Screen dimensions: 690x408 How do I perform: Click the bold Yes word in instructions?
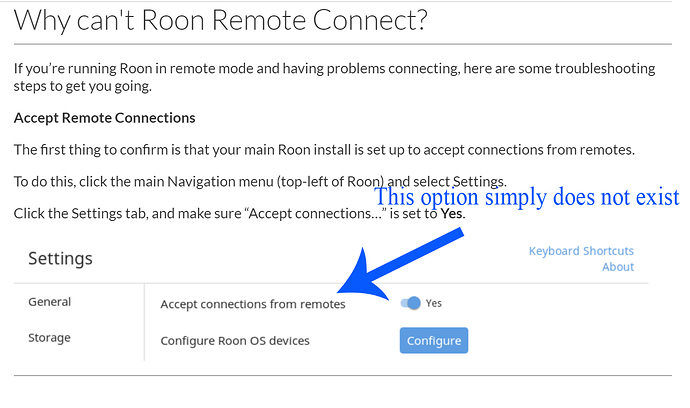(451, 213)
